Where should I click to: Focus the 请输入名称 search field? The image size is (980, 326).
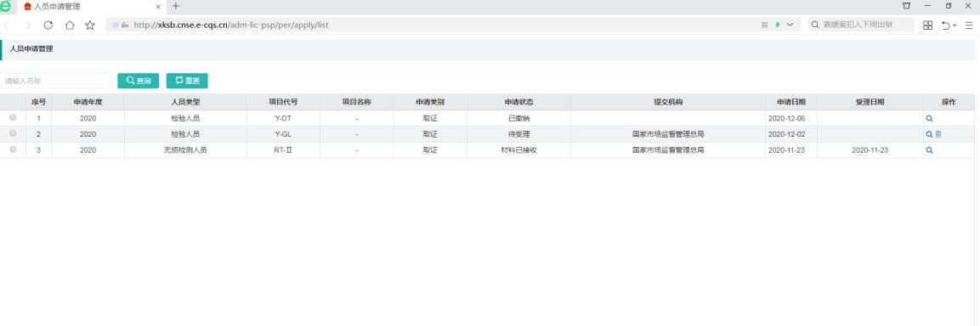click(x=55, y=81)
